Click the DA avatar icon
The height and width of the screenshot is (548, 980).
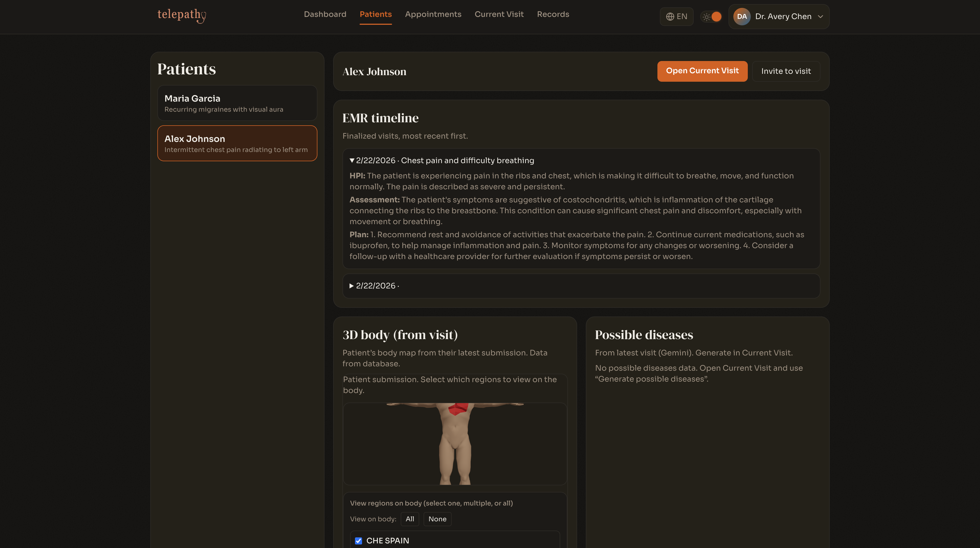[x=742, y=17]
